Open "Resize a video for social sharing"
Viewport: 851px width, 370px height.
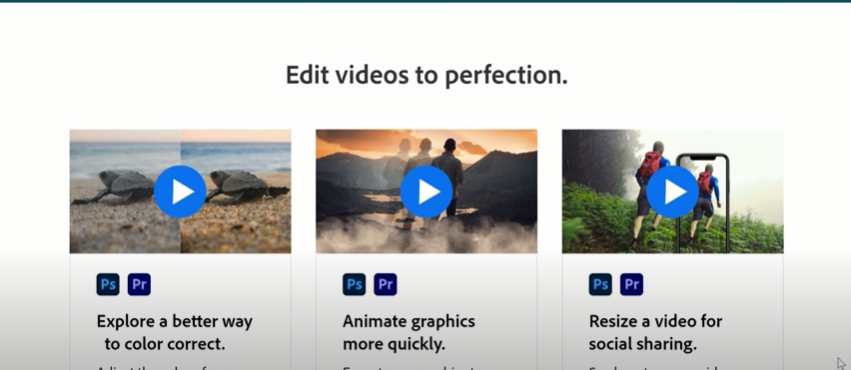pos(655,333)
